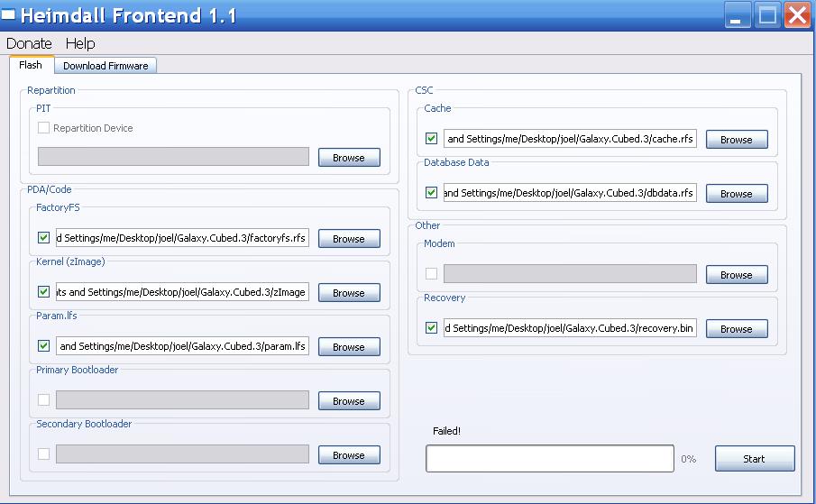Click the PIT file path field
This screenshot has height=504, width=816.
[x=173, y=157]
